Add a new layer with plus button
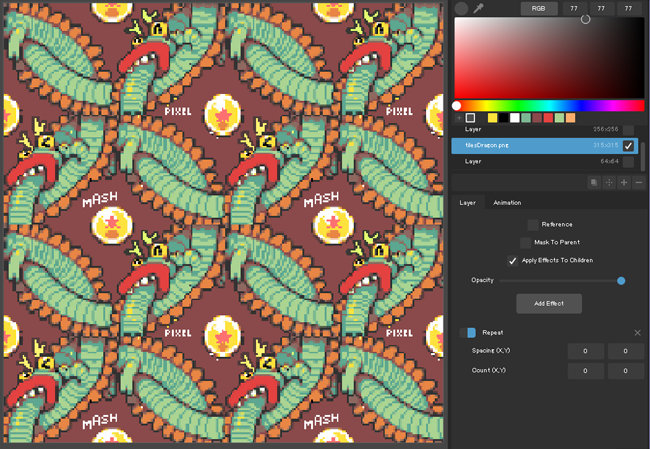Screen dimensions: 650x449 click(624, 182)
